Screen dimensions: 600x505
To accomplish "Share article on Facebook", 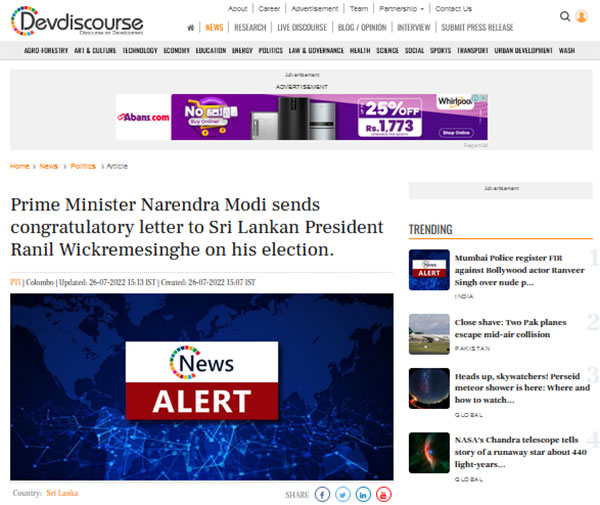I will coord(322,495).
